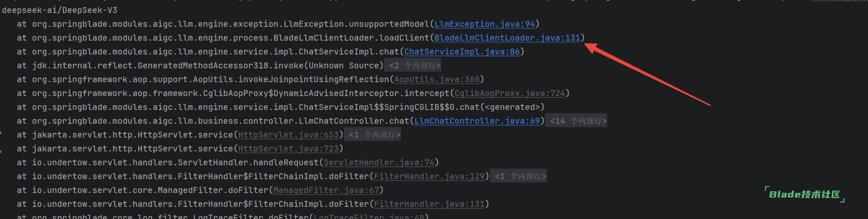Unfold 1 internal line after HttpServlet.java:653
The height and width of the screenshot is (219, 868).
(x=374, y=135)
